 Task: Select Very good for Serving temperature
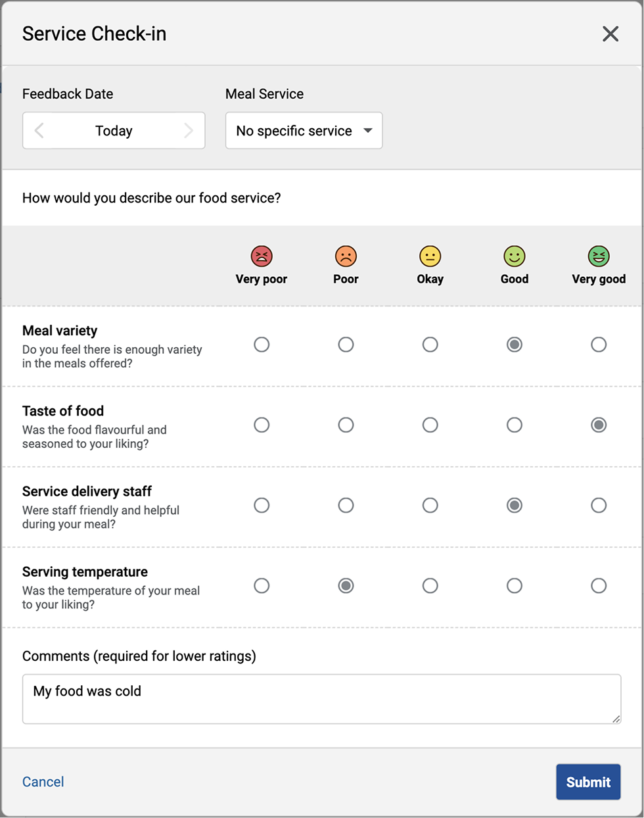[599, 585]
